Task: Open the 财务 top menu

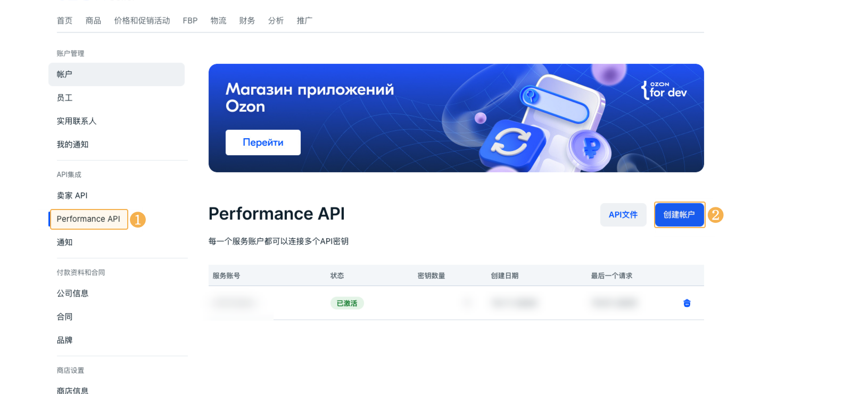Action: click(x=247, y=21)
